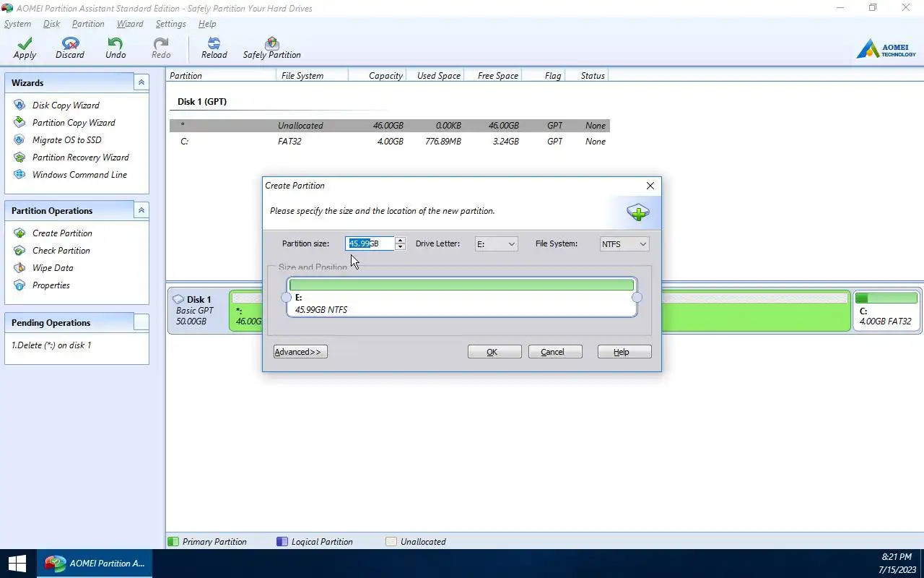Open AOMEI Partition Assistant taskbar item
This screenshot has height=578, width=924.
click(95, 564)
